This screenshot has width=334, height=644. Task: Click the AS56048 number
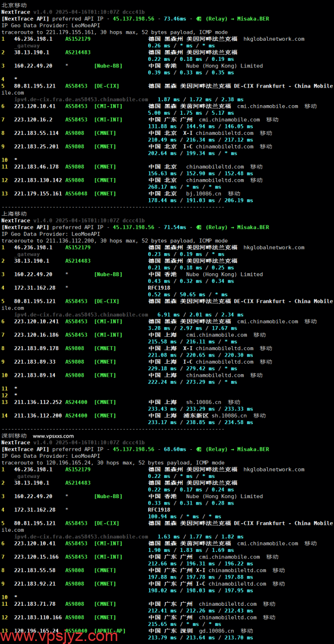pos(76,194)
